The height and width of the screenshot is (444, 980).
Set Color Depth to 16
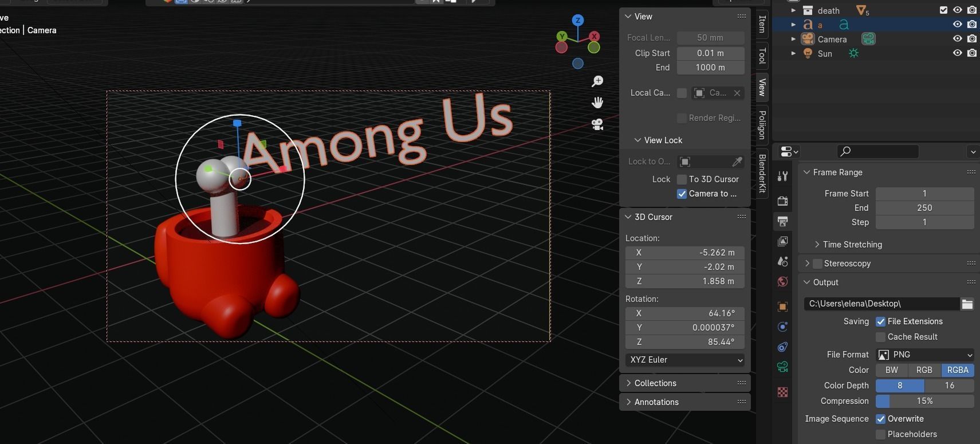(x=950, y=386)
